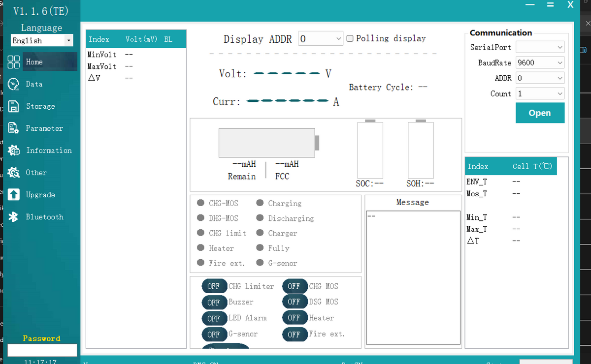Image resolution: width=591 pixels, height=364 pixels.
Task: Click the Home grid icon in sidebar
Action: (14, 61)
